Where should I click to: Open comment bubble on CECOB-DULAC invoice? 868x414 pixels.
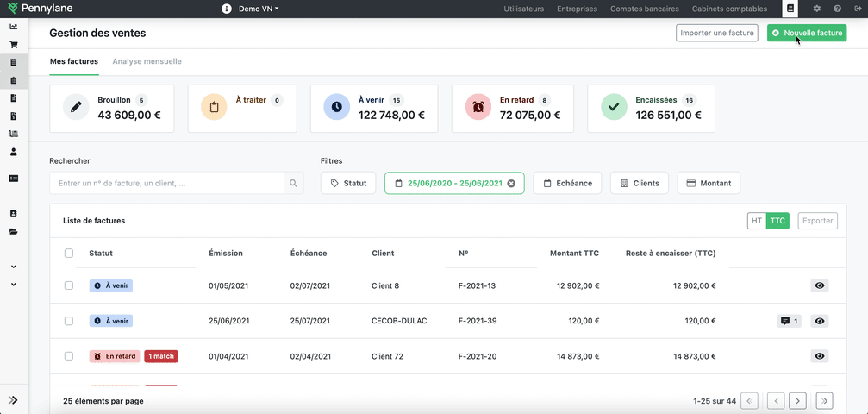tap(789, 321)
